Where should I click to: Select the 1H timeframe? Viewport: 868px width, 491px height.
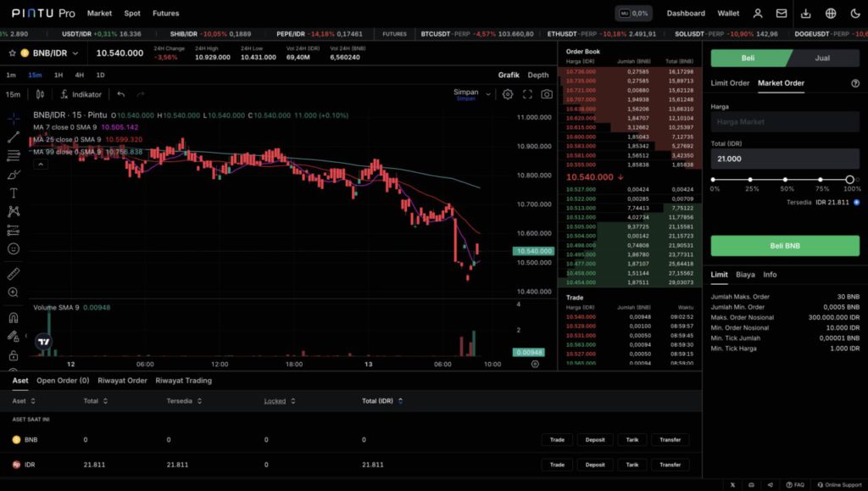[x=58, y=75]
